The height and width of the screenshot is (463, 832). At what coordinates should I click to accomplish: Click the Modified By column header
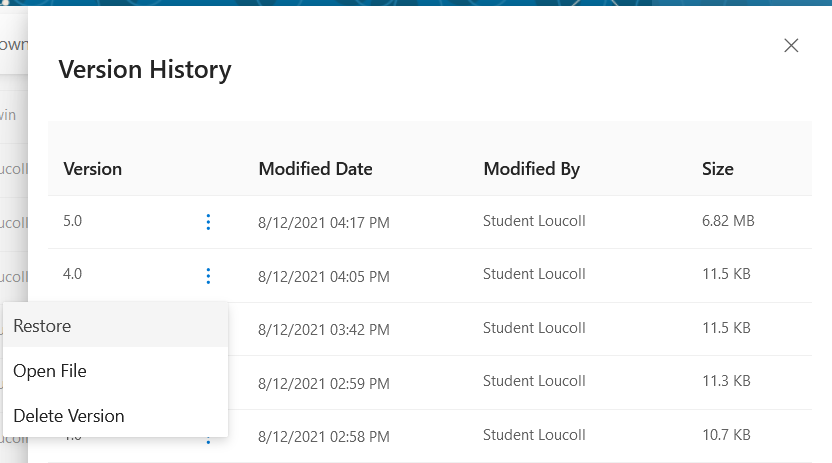(532, 169)
